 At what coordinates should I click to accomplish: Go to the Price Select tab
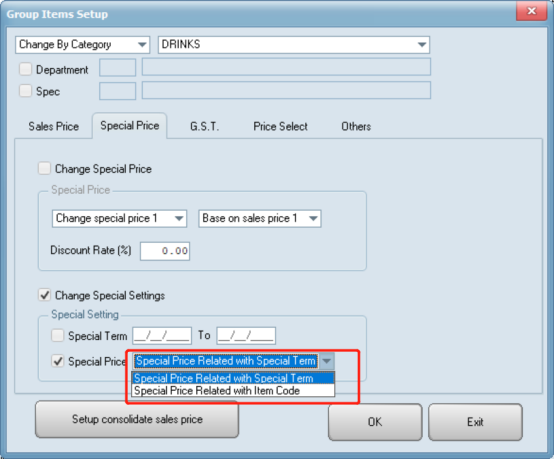281,126
